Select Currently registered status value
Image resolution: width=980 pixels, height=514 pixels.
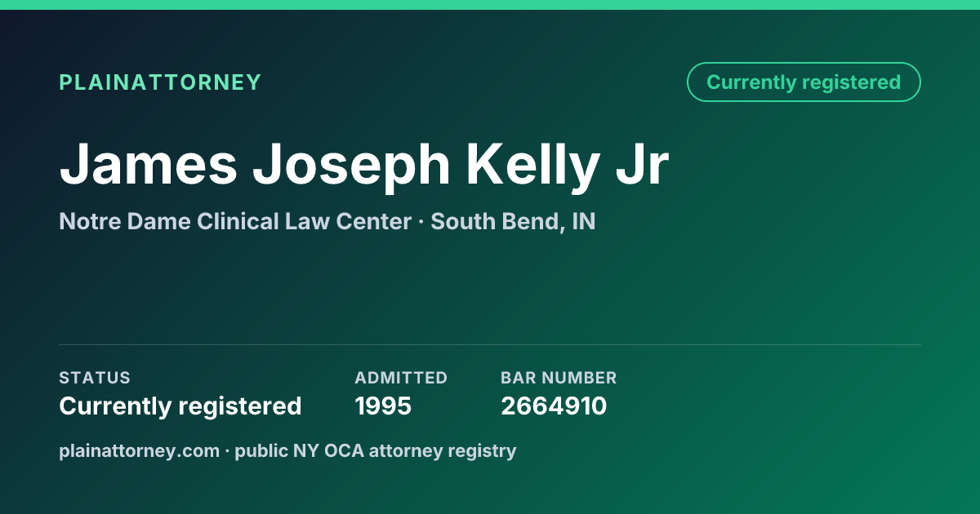pos(180,405)
